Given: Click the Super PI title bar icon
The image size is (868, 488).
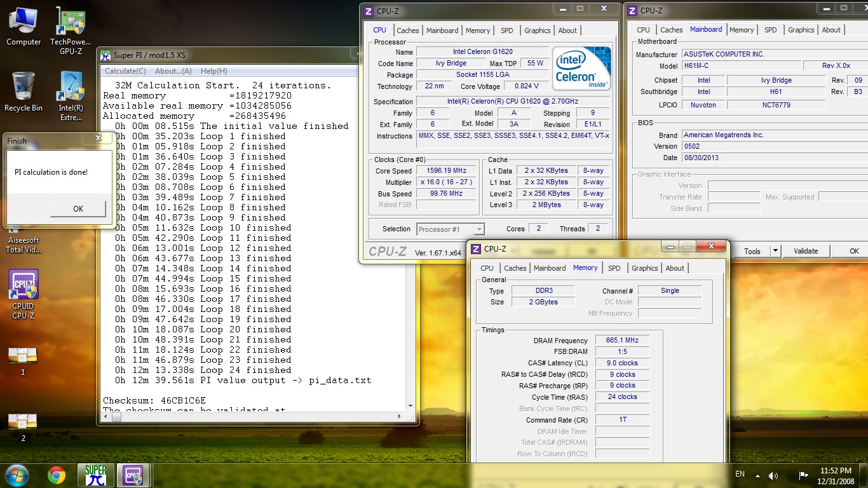Looking at the screenshot, I should [x=106, y=55].
